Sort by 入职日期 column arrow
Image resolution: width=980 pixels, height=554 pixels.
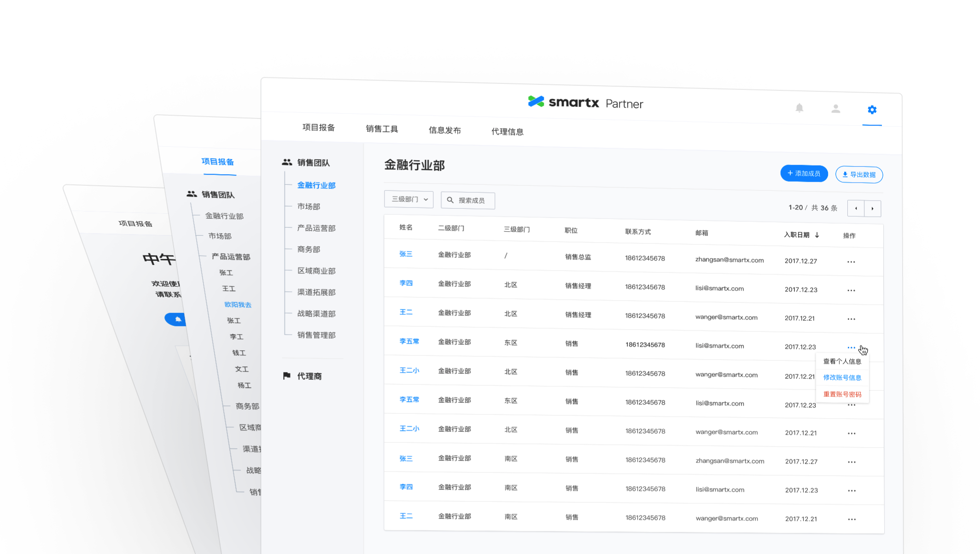(817, 235)
